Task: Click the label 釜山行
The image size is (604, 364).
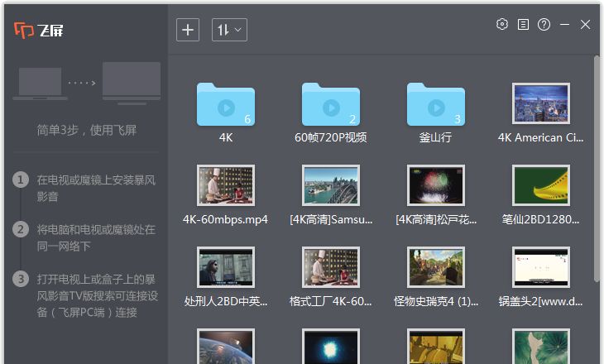Action: tap(435, 137)
